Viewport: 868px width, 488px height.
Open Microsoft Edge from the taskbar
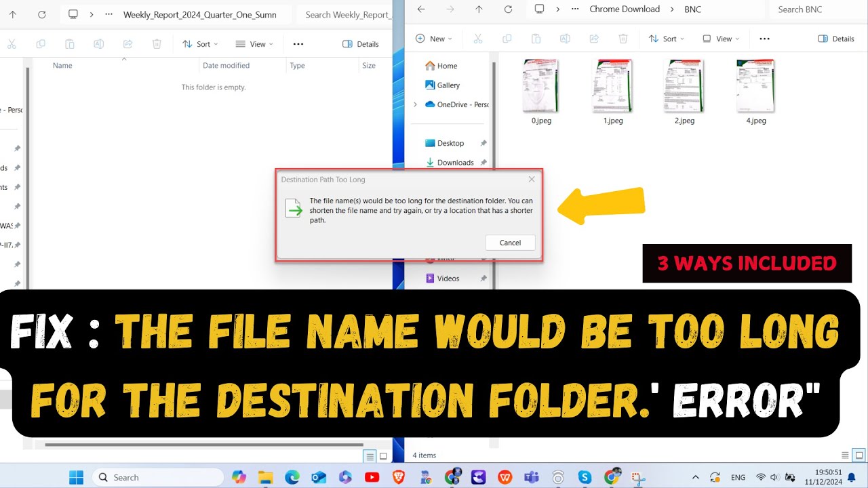(292, 477)
